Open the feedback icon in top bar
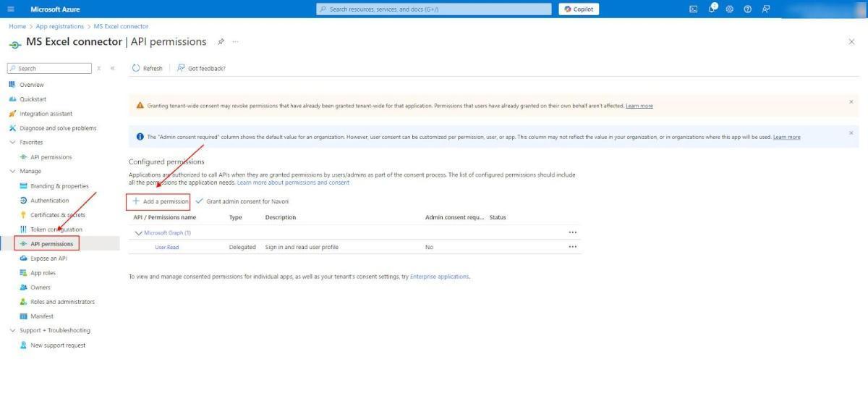Screen dimensions: 868x412 [x=765, y=9]
